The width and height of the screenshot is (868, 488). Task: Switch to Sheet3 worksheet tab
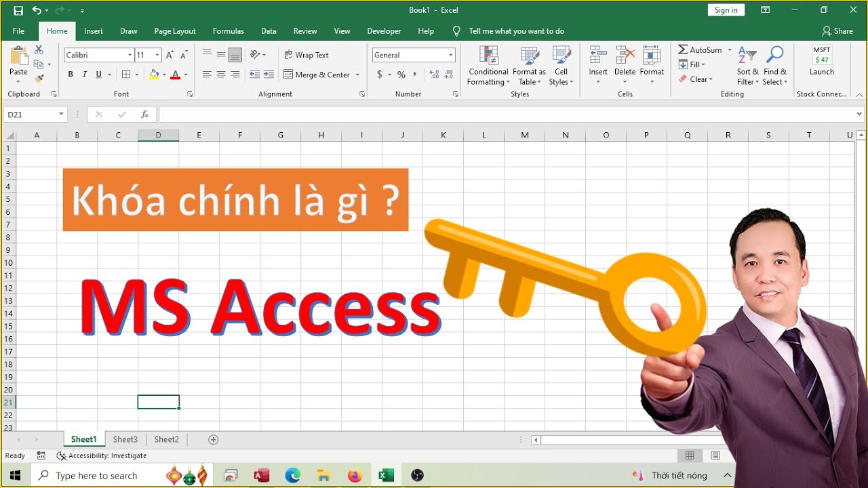click(x=125, y=440)
